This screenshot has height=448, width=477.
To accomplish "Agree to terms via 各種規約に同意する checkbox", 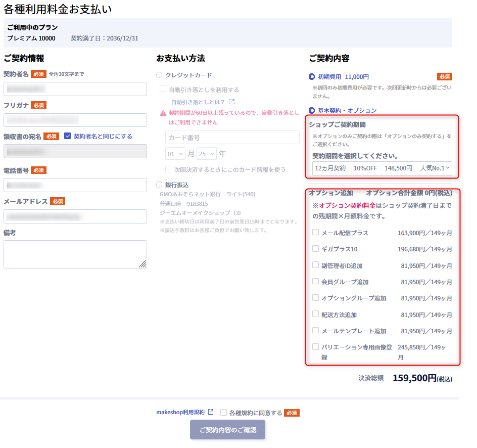I will point(223,413).
